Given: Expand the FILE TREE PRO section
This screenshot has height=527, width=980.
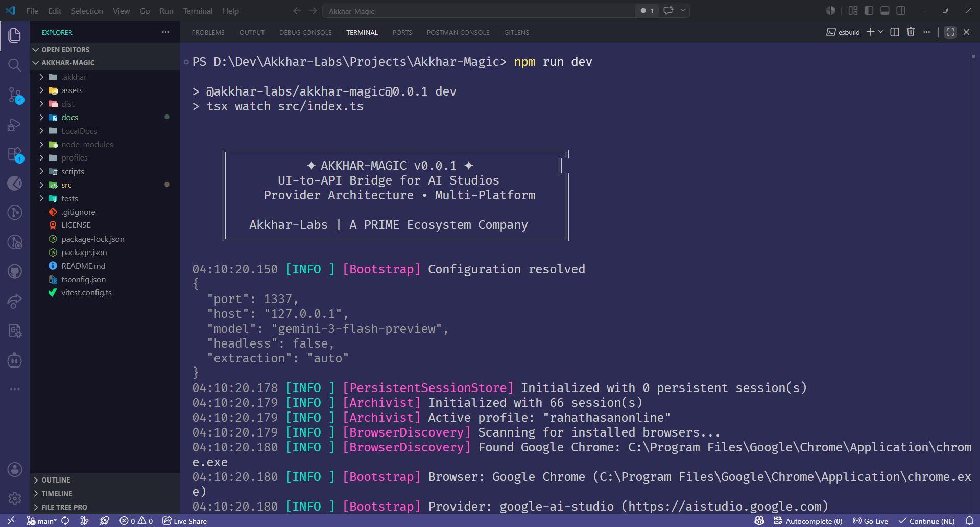Looking at the screenshot, I should 105,507.
